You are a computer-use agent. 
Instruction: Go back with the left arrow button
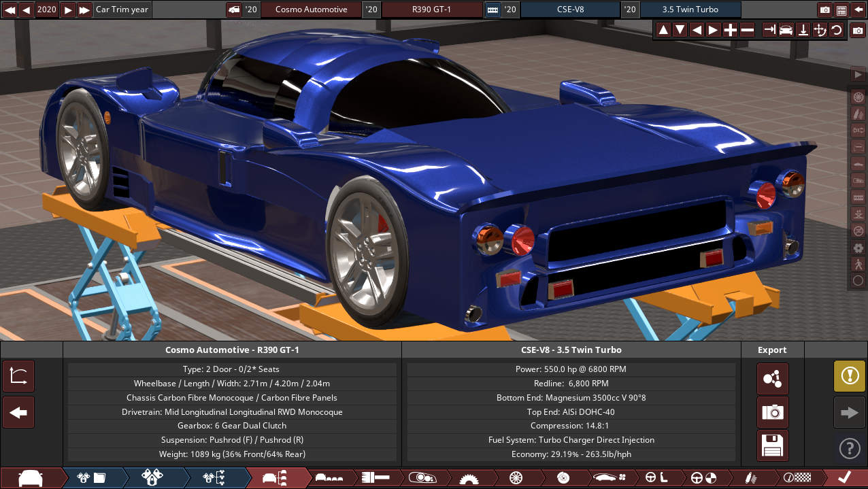pos(18,412)
